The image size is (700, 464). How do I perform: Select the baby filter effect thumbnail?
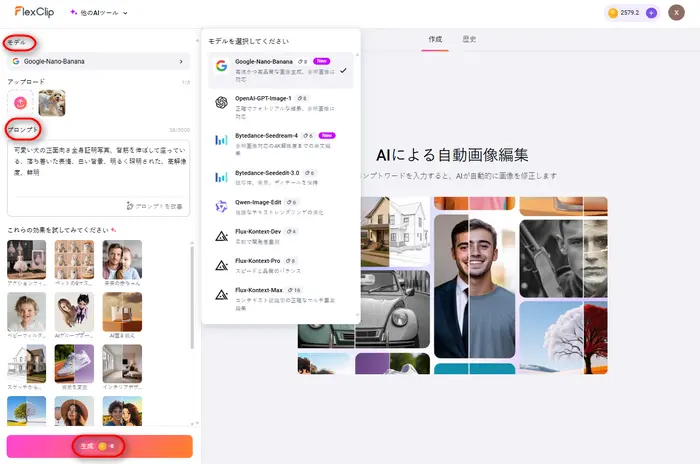(26, 311)
